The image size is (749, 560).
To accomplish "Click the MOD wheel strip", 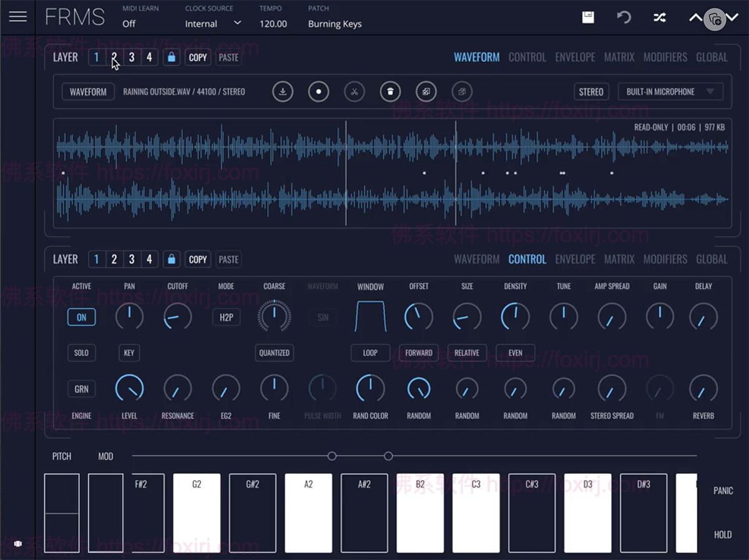I will click(x=105, y=512).
